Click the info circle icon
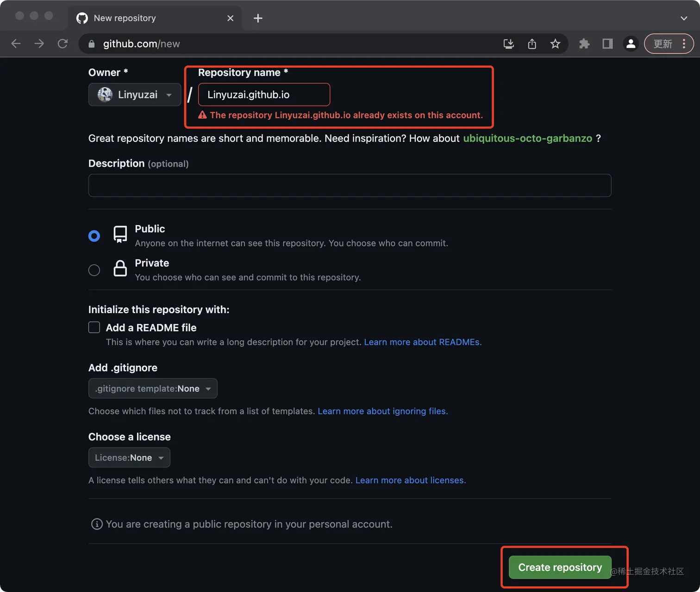700x592 pixels. [x=97, y=524]
